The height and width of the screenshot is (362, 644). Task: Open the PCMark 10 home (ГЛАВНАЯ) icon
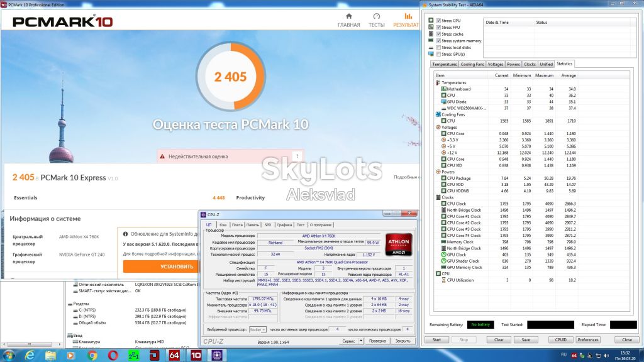point(348,16)
